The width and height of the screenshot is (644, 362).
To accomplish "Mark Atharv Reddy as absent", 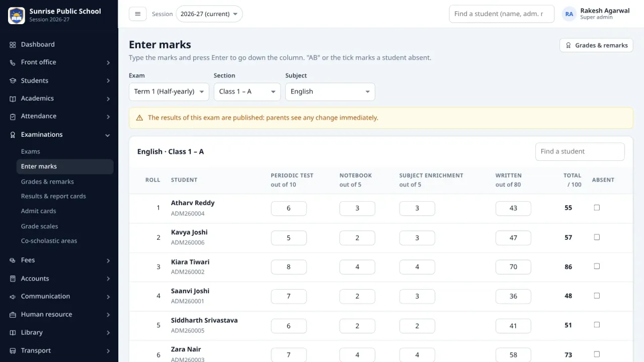I will coord(597,208).
